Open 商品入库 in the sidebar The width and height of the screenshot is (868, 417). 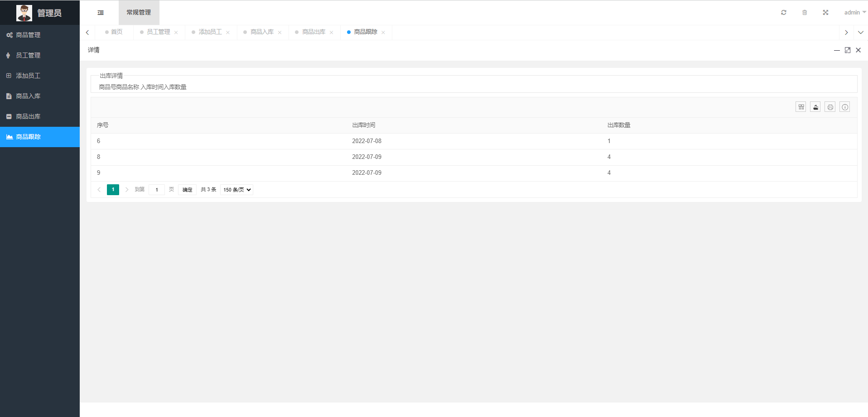(40, 96)
